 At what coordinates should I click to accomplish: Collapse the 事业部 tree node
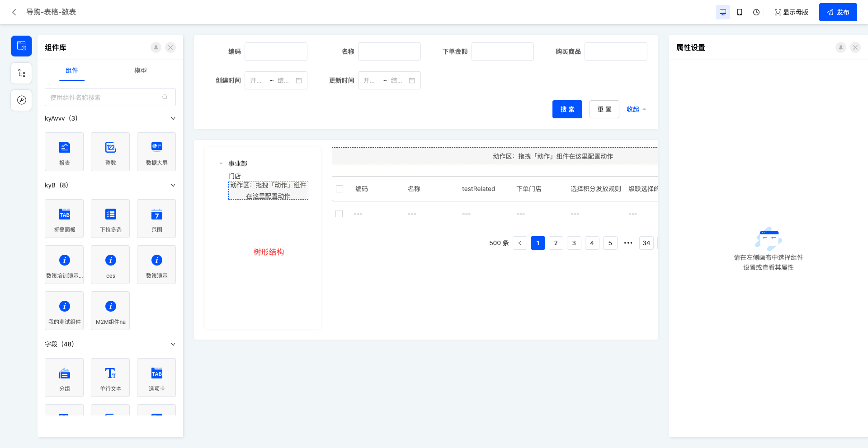point(221,163)
